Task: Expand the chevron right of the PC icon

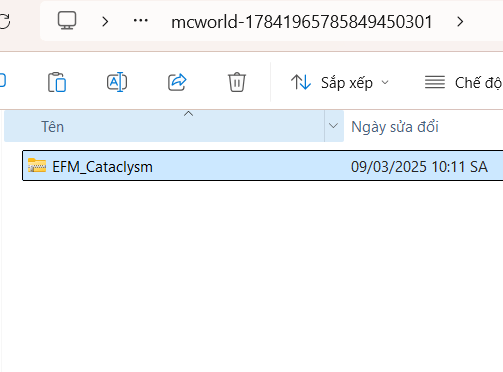Action: click(105, 22)
